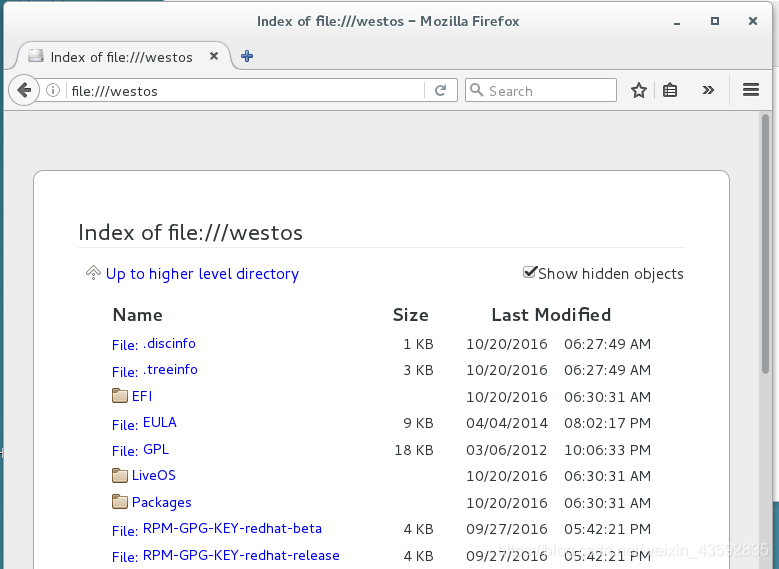Open the LiveOS folder link
This screenshot has height=569, width=779.
click(154, 476)
